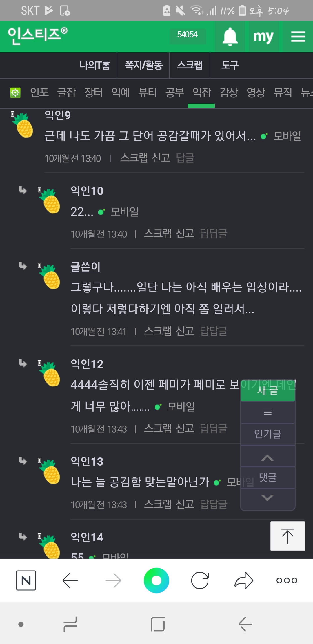Tap 답글 under 익인9's comment
Image resolution: width=313 pixels, height=644 pixels.
click(185, 158)
